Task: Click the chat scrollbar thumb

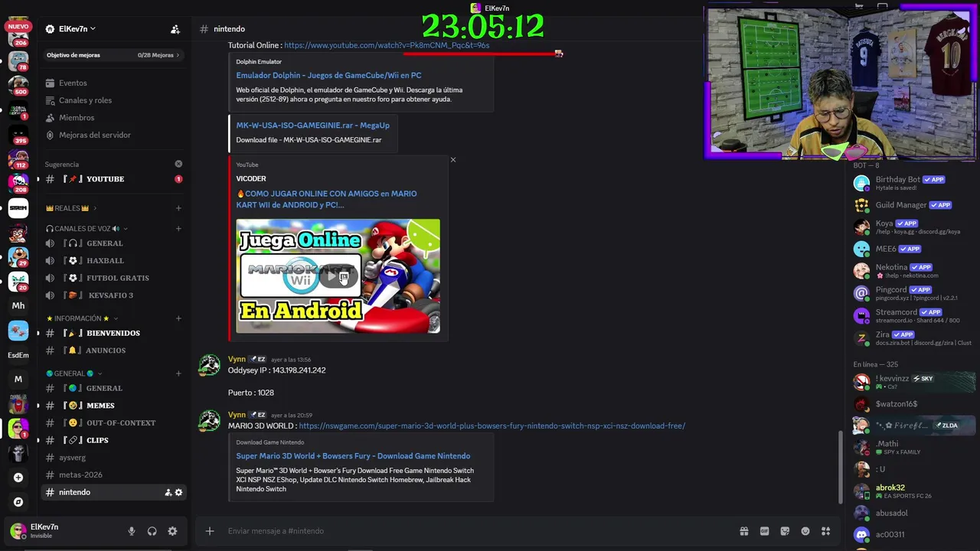Action: (841, 468)
